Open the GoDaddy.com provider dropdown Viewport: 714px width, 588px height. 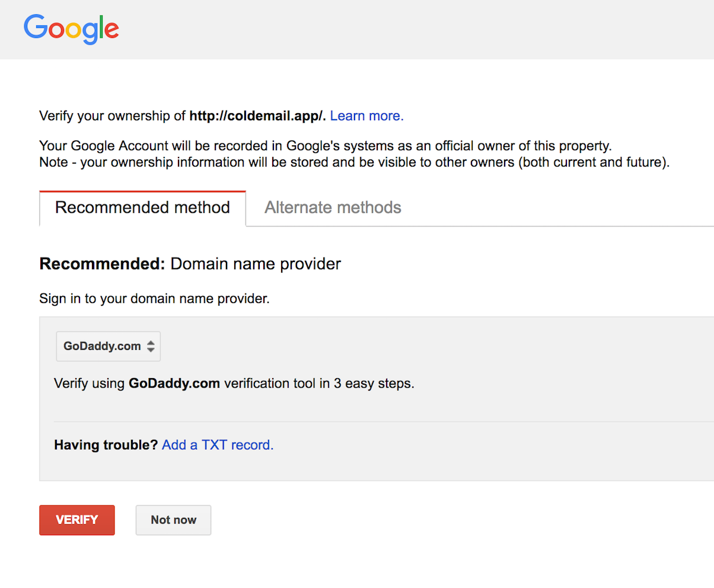(109, 346)
